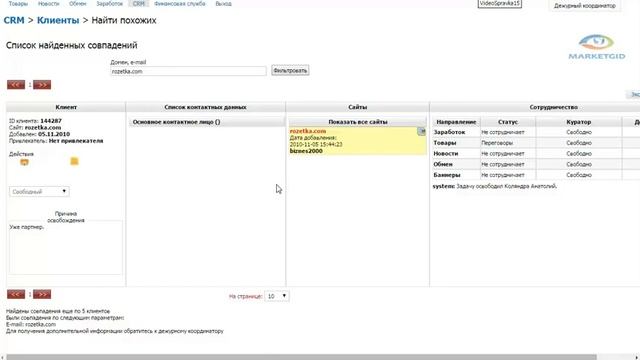Click the Клиент column header
Screen dimensions: 640x360
click(66, 107)
